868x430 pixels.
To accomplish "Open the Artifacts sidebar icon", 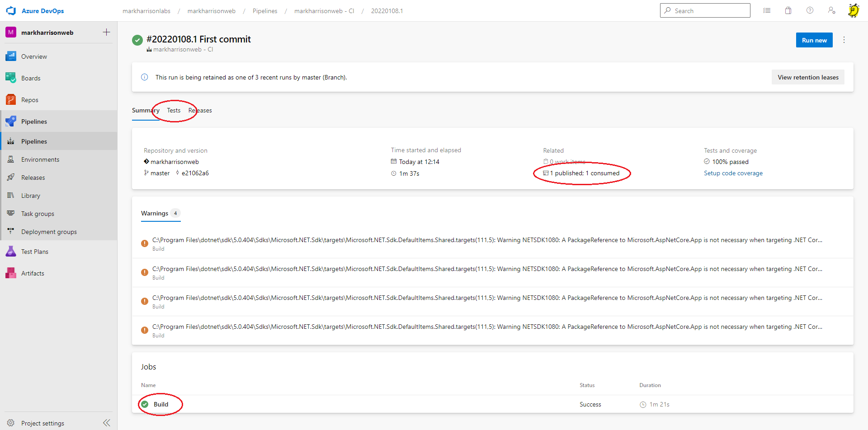I will [11, 273].
